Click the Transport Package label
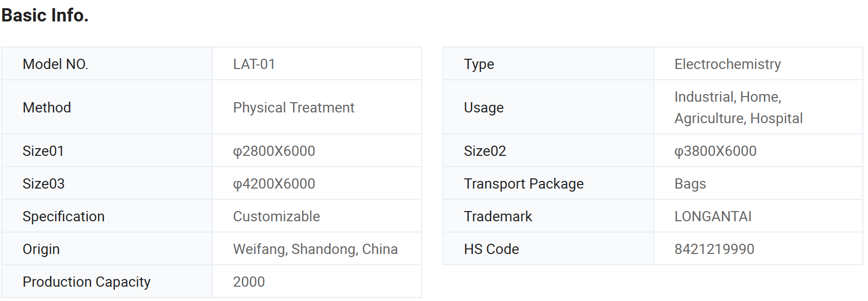The width and height of the screenshot is (868, 301). coord(524,183)
